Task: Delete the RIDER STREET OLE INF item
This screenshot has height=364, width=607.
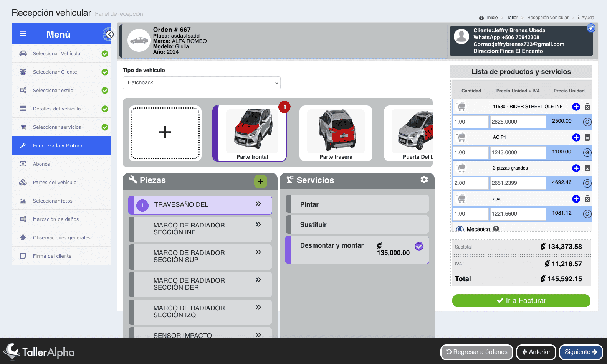Action: coord(587,107)
